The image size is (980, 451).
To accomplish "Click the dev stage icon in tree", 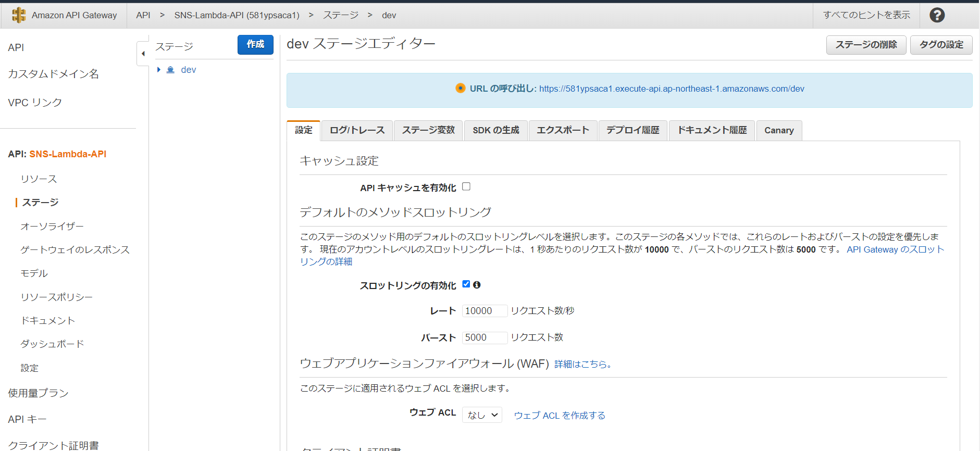I will tap(170, 70).
